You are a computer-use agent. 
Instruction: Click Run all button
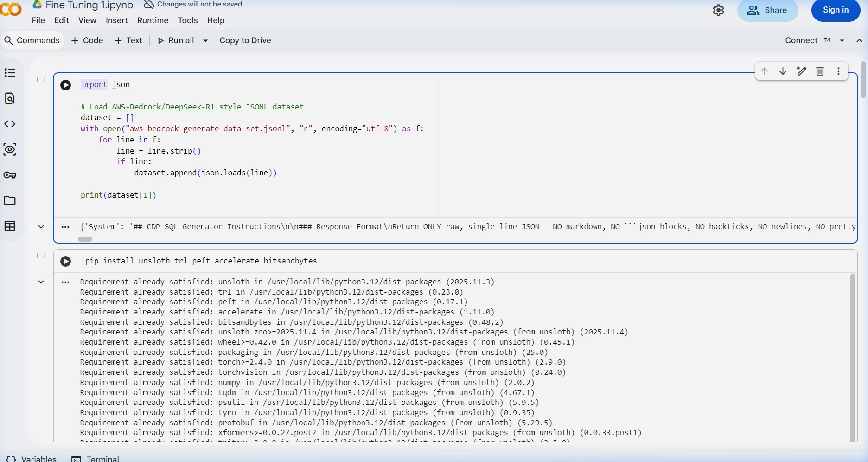click(176, 40)
